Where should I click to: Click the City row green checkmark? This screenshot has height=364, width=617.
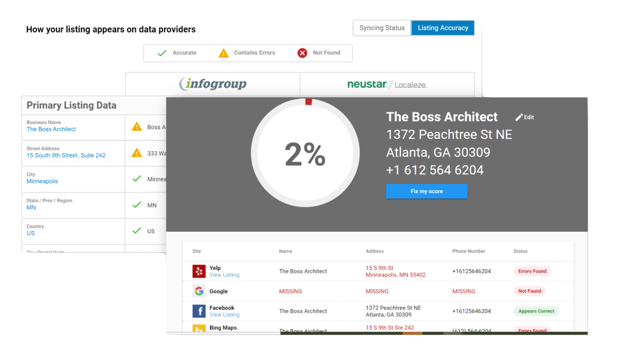tap(136, 179)
